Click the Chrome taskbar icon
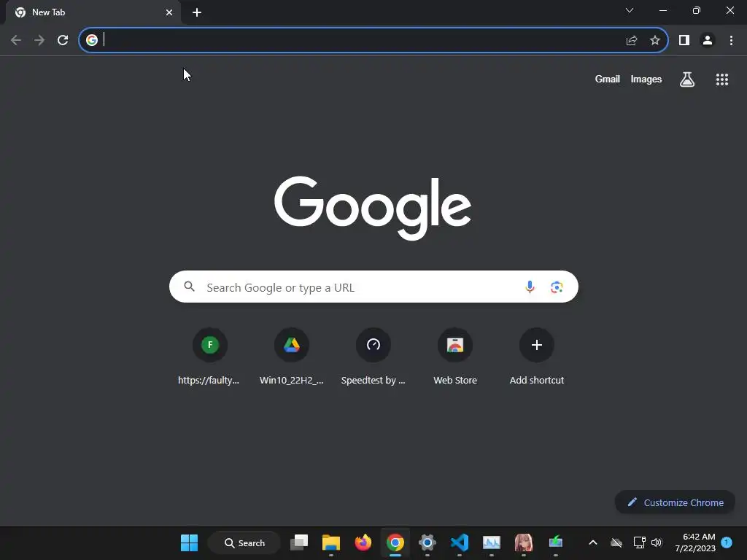 point(395,542)
